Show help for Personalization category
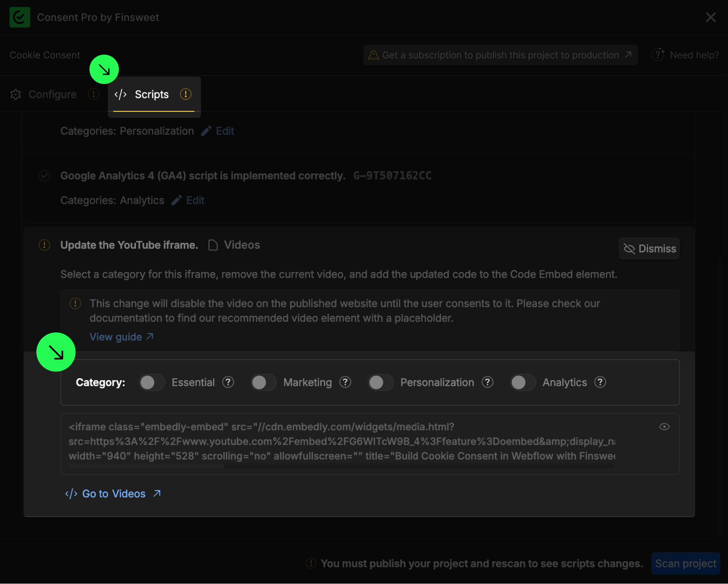Image resolution: width=728 pixels, height=584 pixels. point(488,382)
